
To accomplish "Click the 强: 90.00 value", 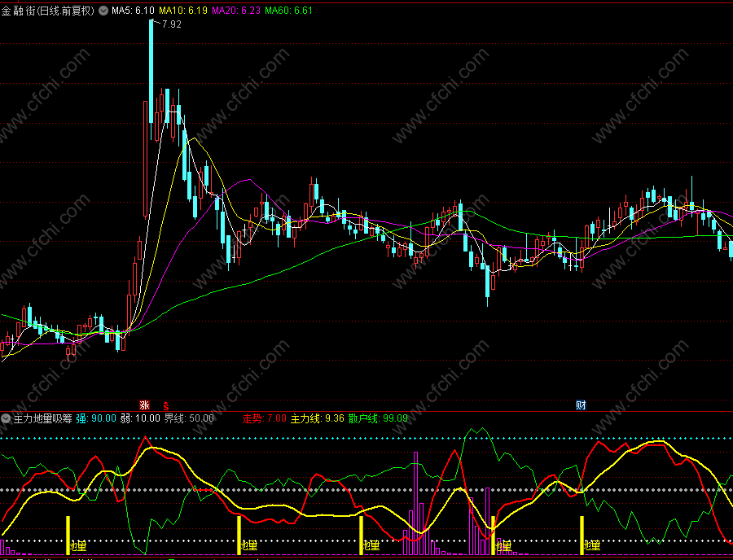I will pyautogui.click(x=96, y=418).
